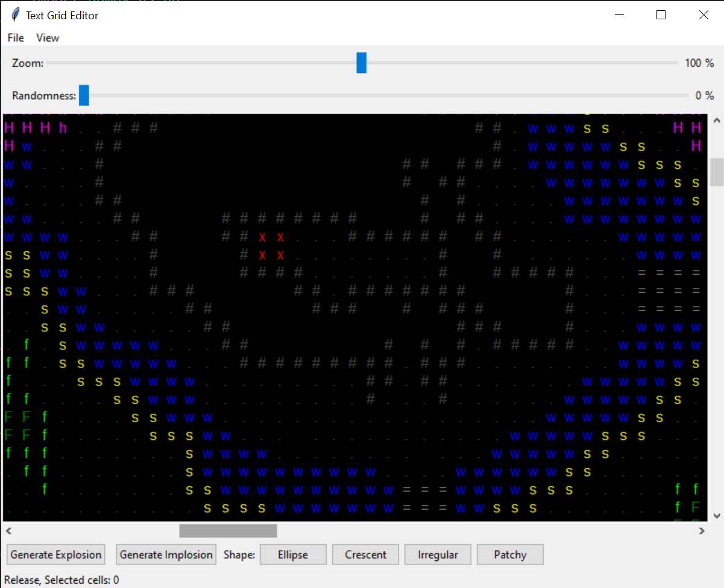
Task: Select the Patchy shape
Action: pos(510,554)
